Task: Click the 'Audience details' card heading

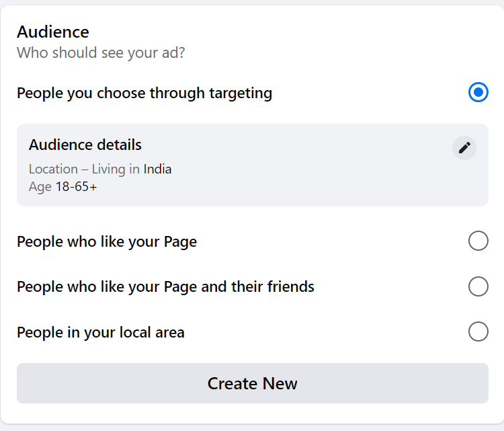Action: click(x=85, y=145)
